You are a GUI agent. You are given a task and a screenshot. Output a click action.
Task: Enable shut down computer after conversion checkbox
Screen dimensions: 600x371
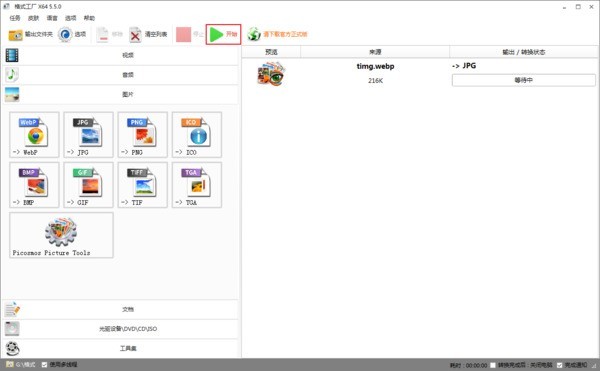click(x=493, y=365)
